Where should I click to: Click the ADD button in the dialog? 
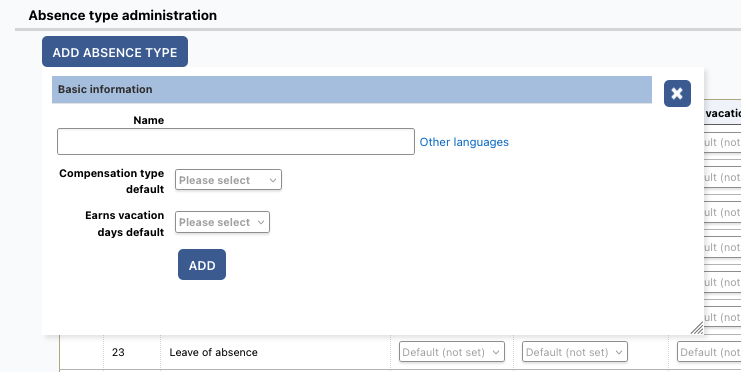pos(202,265)
